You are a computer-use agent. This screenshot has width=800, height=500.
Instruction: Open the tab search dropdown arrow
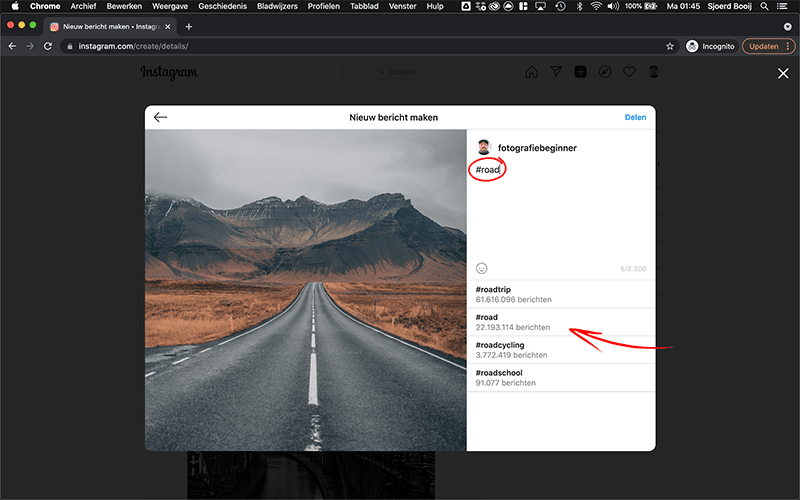(x=788, y=27)
